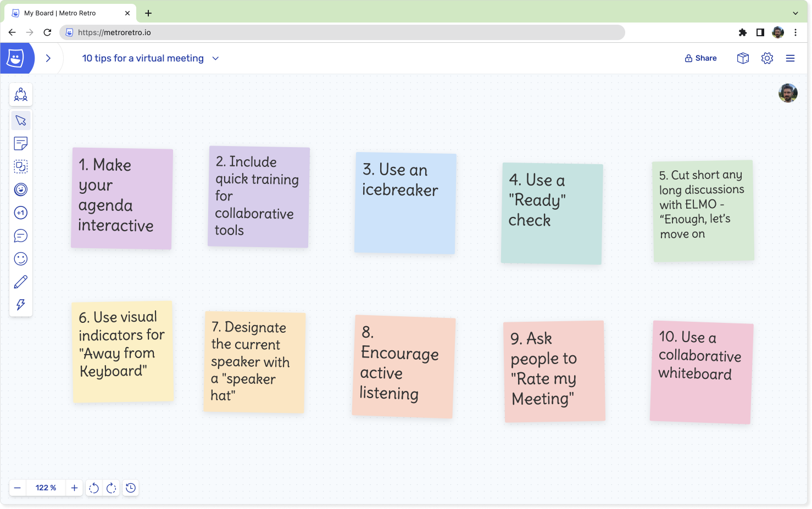812x509 pixels.
Task: Select the pointer cursor tool
Action: [x=21, y=121]
